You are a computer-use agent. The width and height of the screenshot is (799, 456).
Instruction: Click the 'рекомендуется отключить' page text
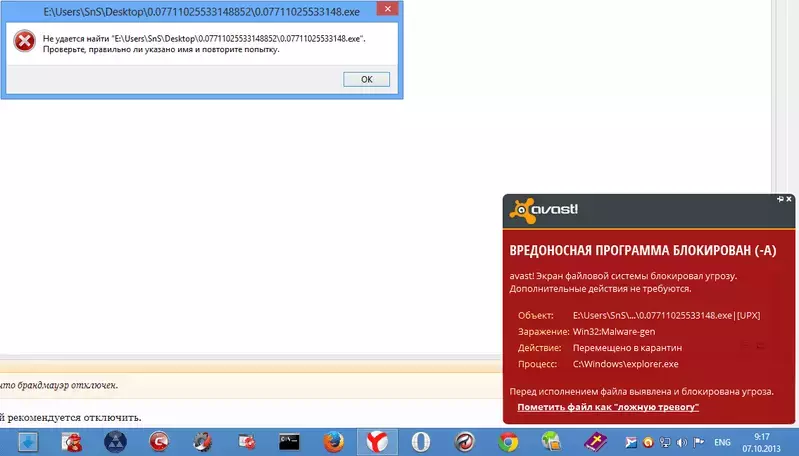74,417
